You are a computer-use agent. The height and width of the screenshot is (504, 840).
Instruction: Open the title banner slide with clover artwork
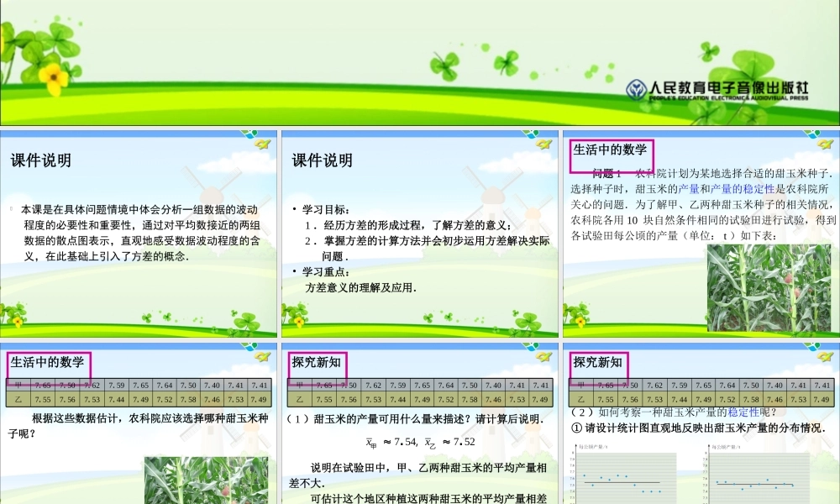pyautogui.click(x=420, y=63)
